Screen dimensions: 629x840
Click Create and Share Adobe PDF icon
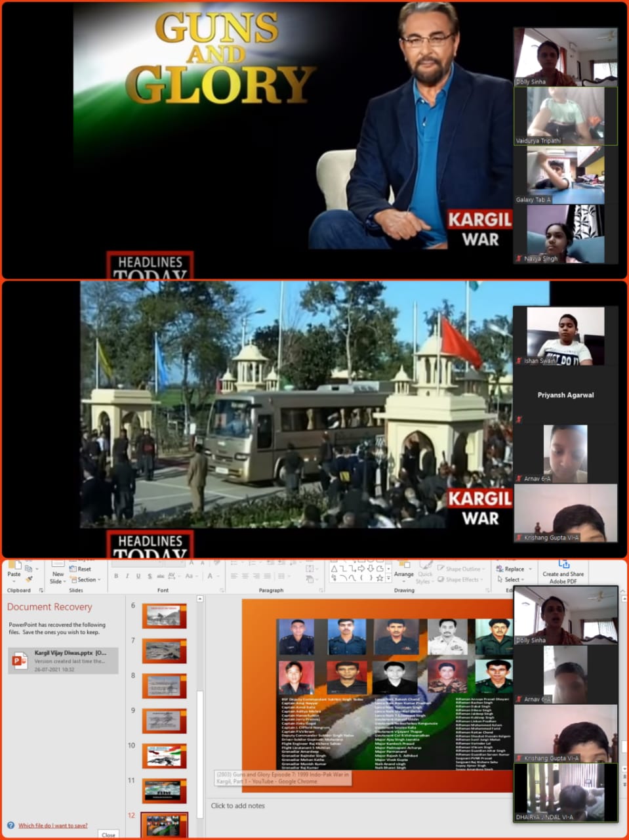pos(563,570)
